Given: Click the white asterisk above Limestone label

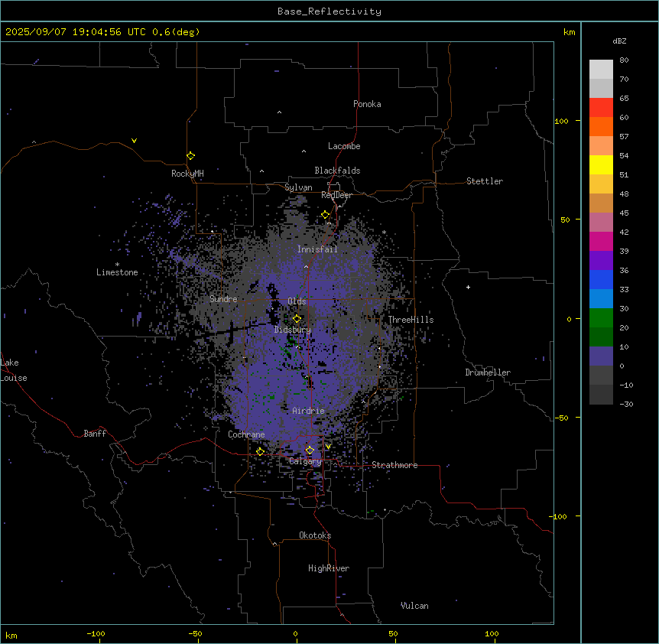Looking at the screenshot, I should tap(117, 265).
